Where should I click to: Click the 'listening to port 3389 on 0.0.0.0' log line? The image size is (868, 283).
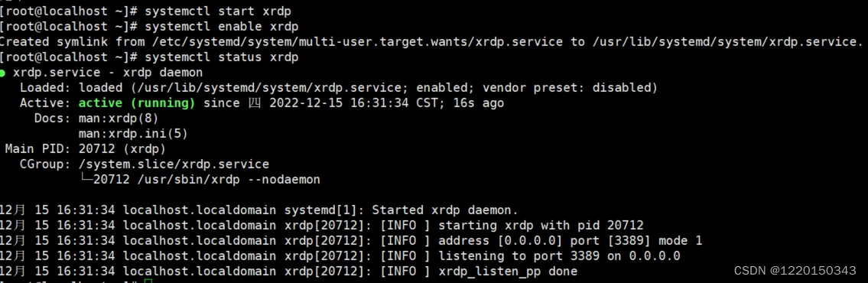[559, 256]
